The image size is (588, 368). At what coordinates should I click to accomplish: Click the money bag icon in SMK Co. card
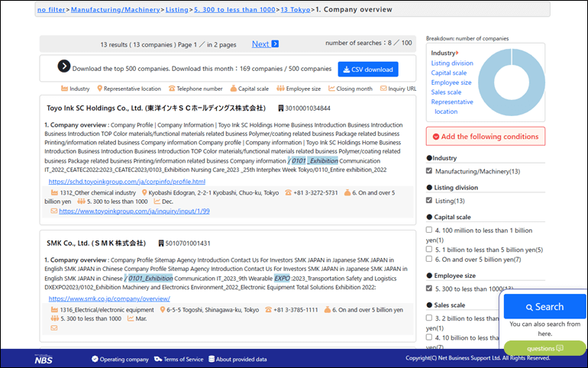(328, 309)
